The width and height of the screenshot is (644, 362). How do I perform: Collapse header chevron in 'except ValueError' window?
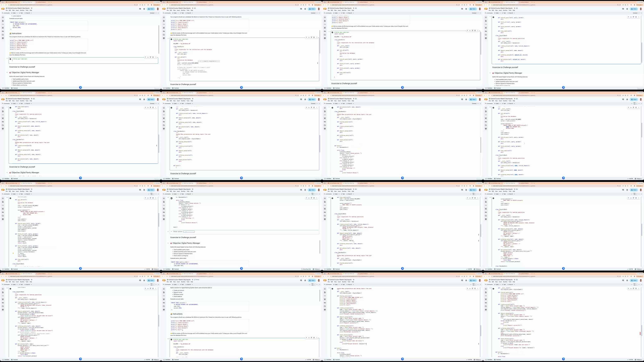(x=642, y=284)
